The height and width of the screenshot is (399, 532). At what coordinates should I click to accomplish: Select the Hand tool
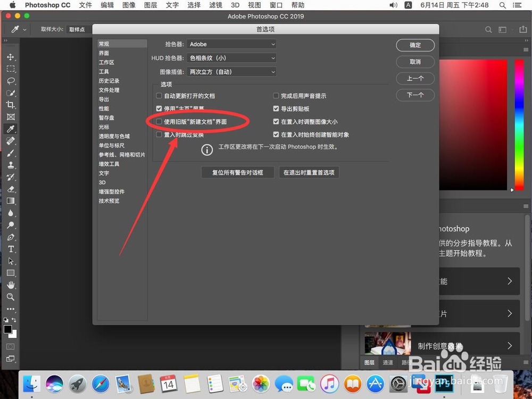tap(11, 285)
